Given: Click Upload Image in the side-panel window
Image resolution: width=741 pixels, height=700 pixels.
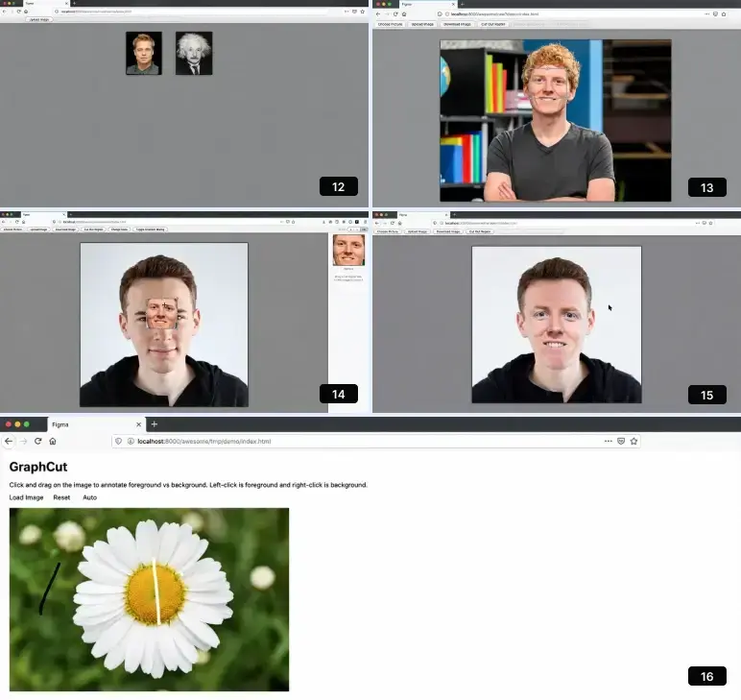Looking at the screenshot, I should point(38,229).
